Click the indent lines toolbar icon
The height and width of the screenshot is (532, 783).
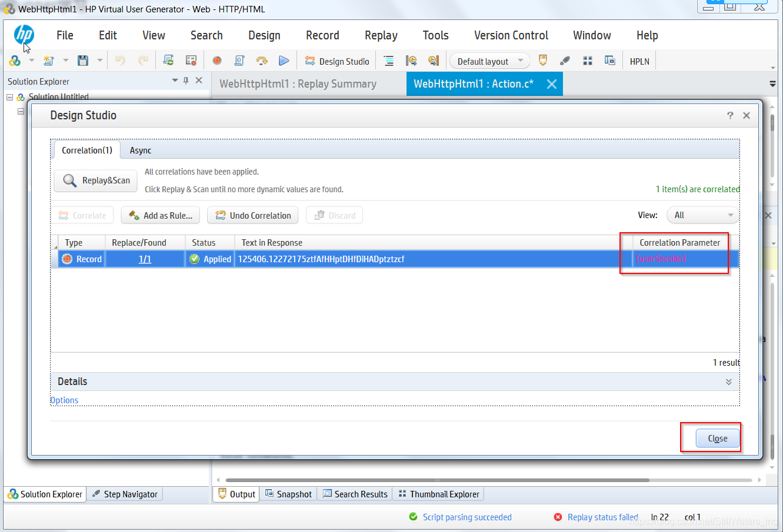pyautogui.click(x=389, y=61)
